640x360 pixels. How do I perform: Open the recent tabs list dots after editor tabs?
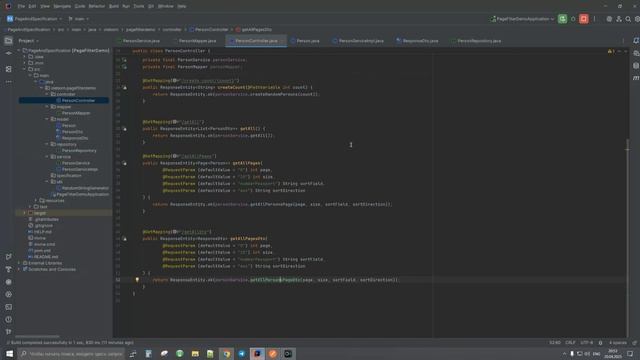coord(623,41)
